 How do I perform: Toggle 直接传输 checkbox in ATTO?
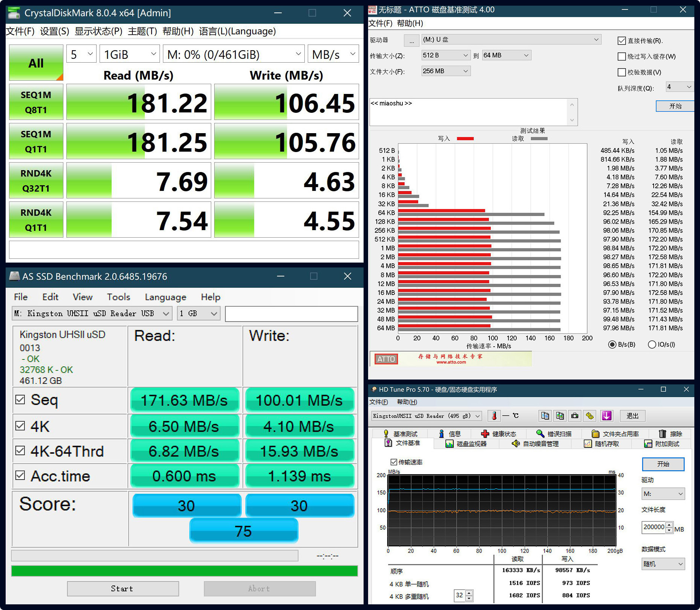pos(622,41)
